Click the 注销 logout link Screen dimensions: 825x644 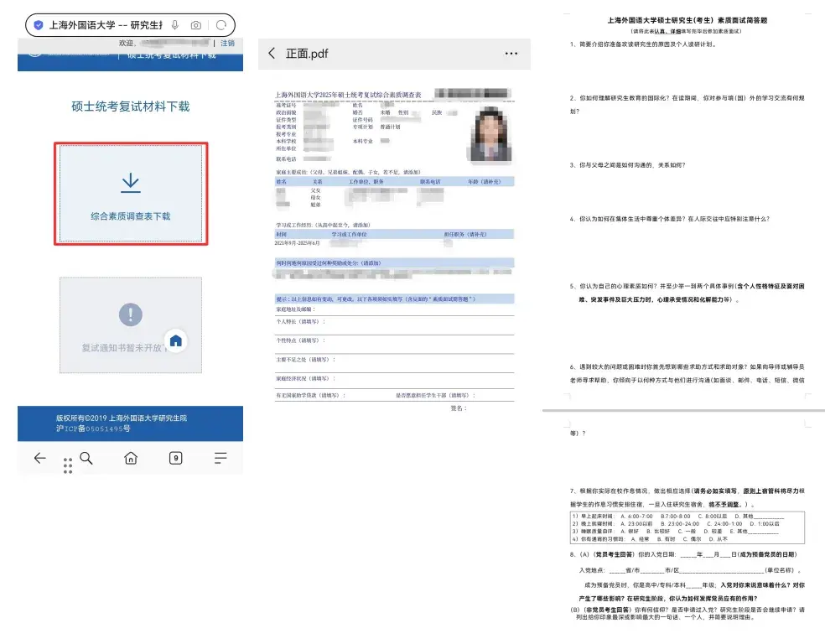click(227, 43)
